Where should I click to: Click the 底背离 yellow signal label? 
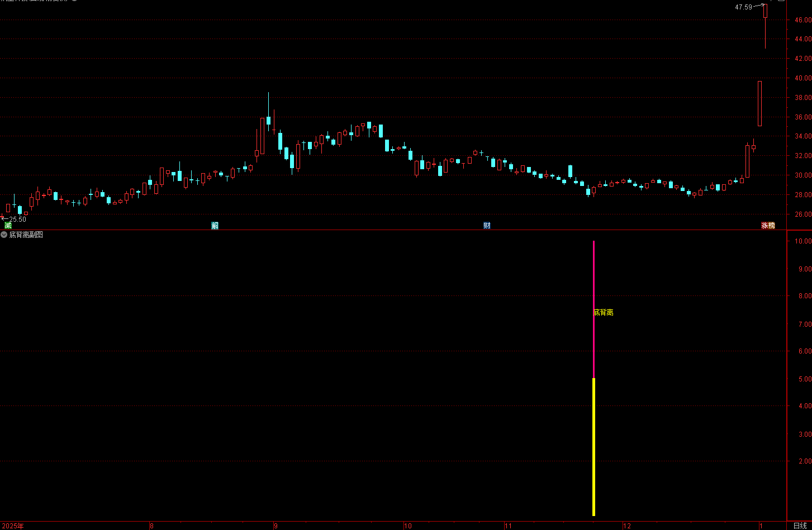coord(603,313)
